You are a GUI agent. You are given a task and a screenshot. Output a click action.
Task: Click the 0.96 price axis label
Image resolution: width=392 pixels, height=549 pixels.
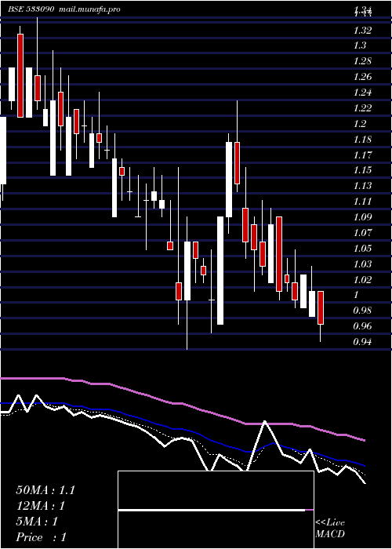point(362,326)
